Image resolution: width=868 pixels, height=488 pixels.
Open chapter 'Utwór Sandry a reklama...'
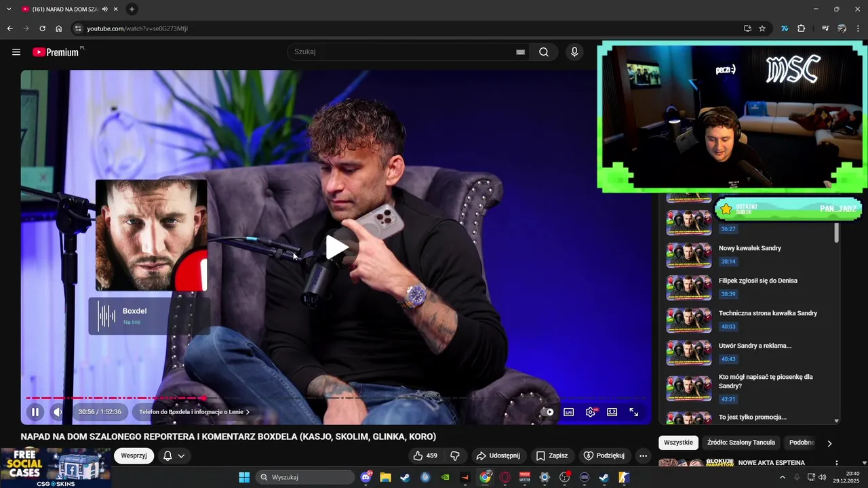click(x=755, y=346)
